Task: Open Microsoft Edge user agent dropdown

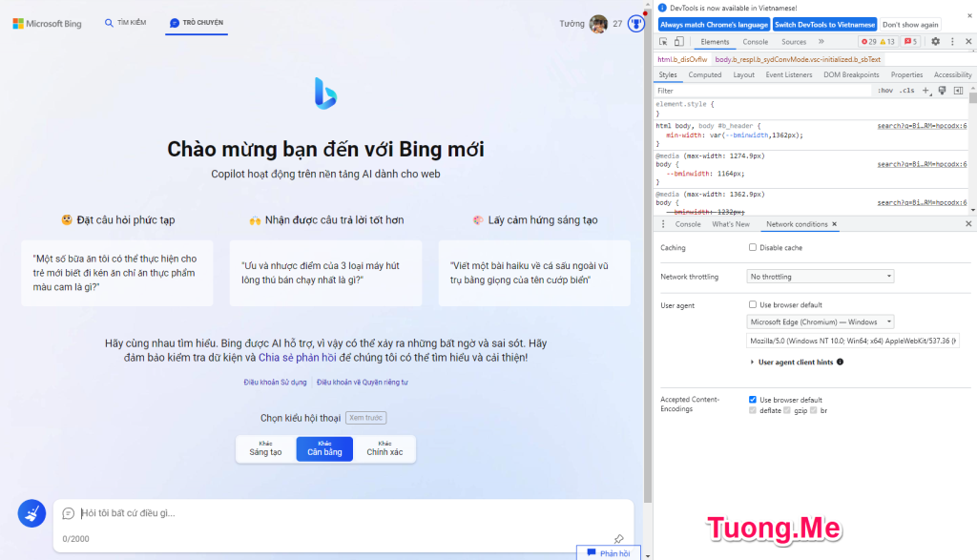Action: [x=820, y=322]
